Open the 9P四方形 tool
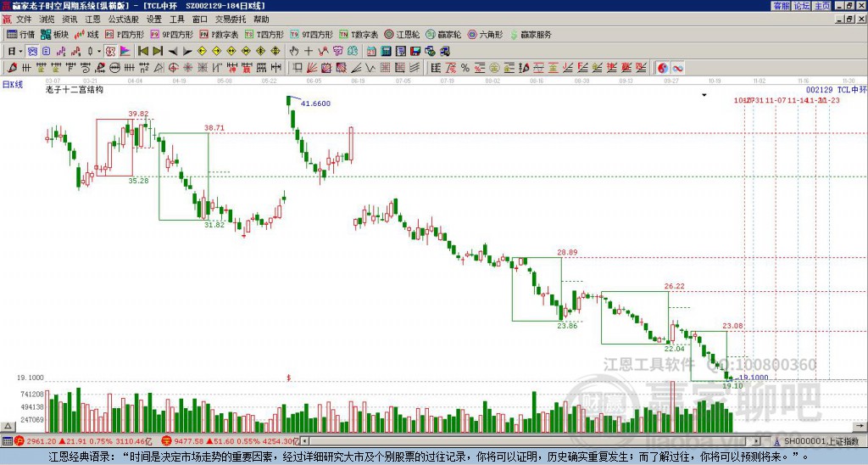Viewport: 868px width, 465px height. point(171,34)
